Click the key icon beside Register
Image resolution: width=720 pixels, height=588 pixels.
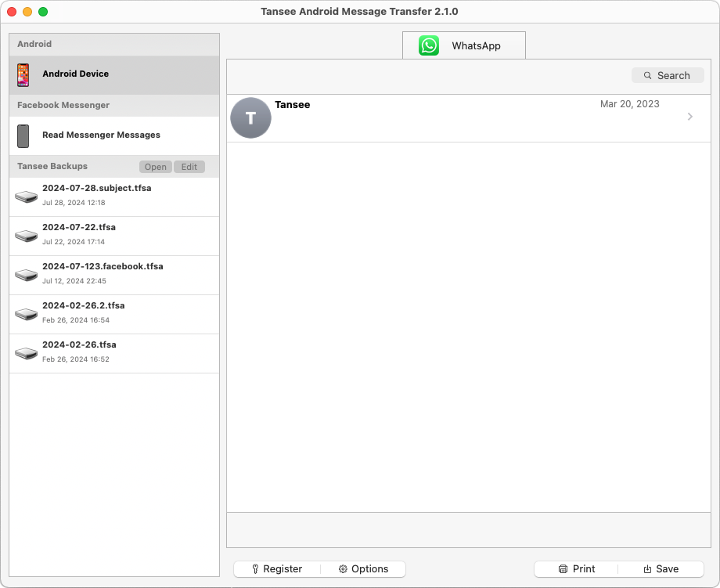[x=255, y=568]
